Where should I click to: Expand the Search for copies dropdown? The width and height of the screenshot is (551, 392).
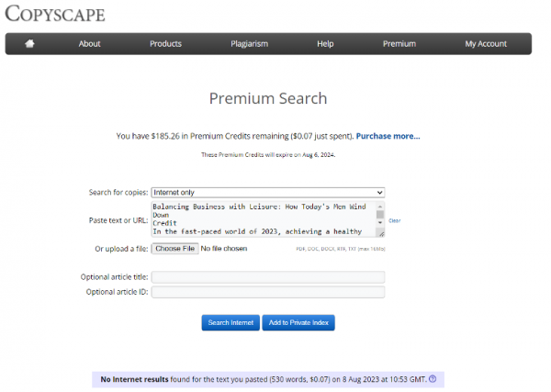pos(268,193)
